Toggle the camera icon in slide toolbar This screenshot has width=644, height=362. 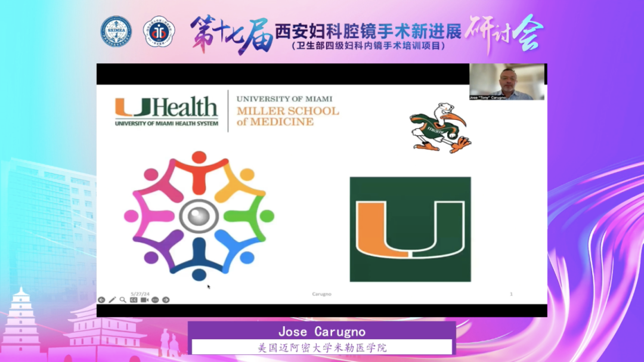tap(144, 299)
